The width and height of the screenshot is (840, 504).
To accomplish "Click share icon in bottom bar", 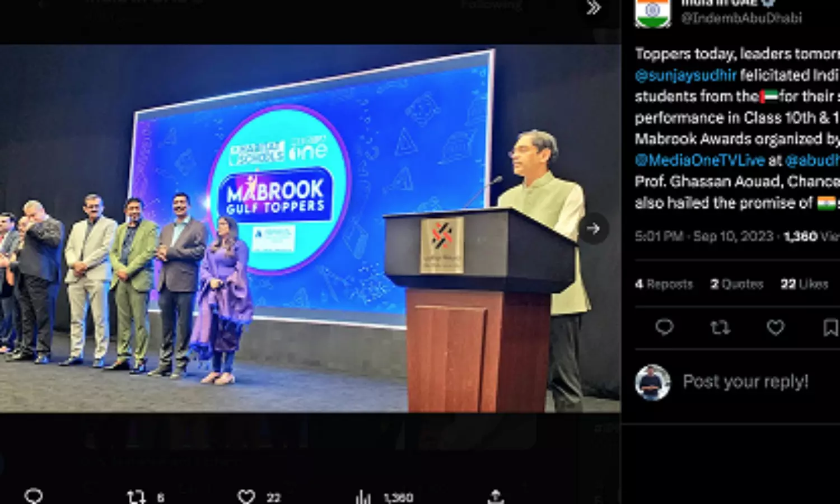I will (495, 496).
